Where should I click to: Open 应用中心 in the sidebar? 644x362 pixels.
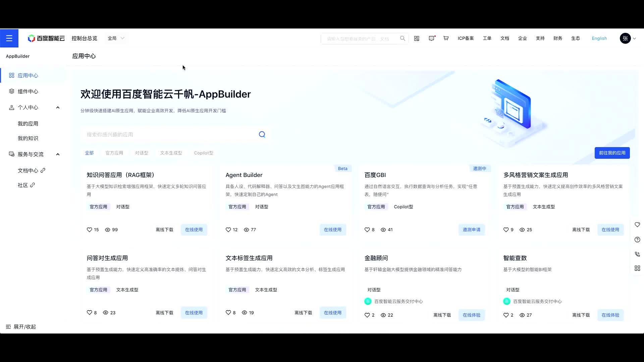(x=33, y=75)
